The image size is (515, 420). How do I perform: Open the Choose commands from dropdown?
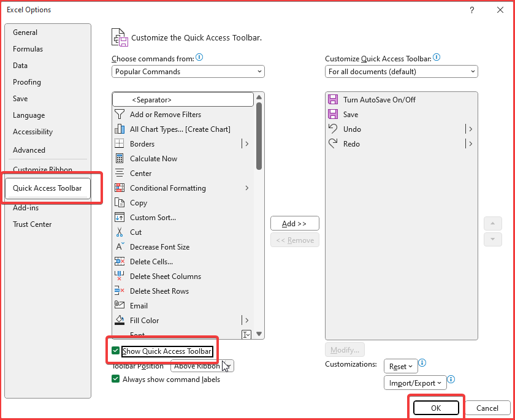188,72
